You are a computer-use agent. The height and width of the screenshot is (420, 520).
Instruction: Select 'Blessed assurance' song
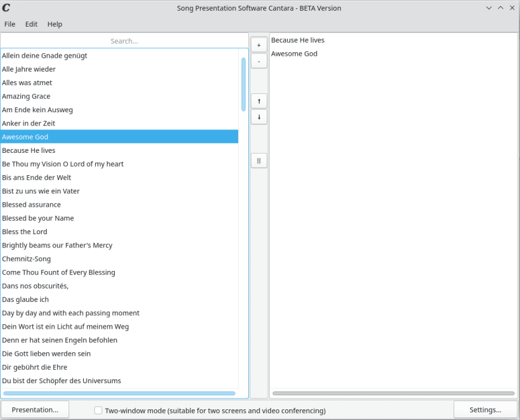click(x=119, y=205)
